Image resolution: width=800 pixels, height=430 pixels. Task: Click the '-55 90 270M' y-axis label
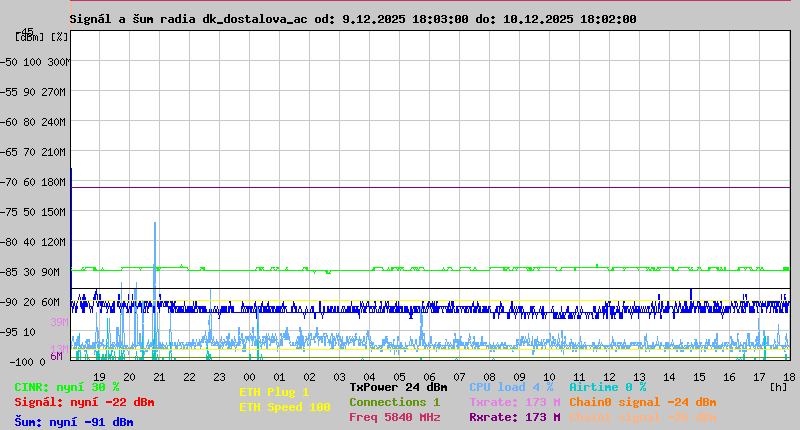34,92
